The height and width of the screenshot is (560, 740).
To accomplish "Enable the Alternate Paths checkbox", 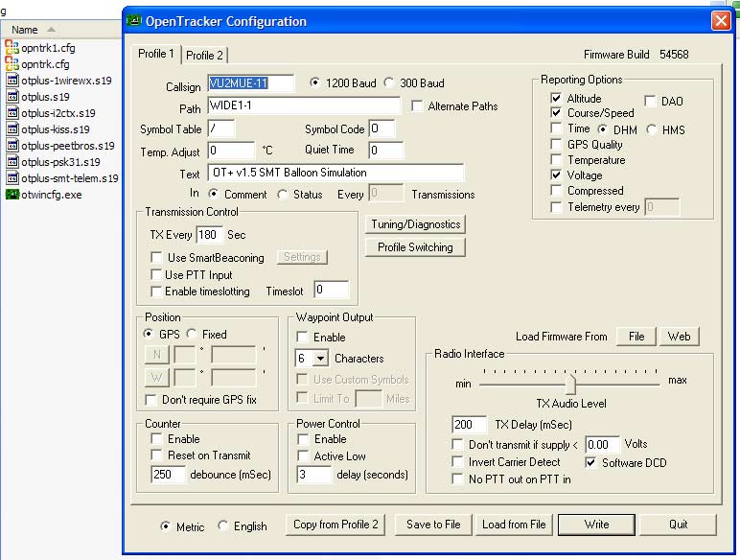I will (417, 105).
